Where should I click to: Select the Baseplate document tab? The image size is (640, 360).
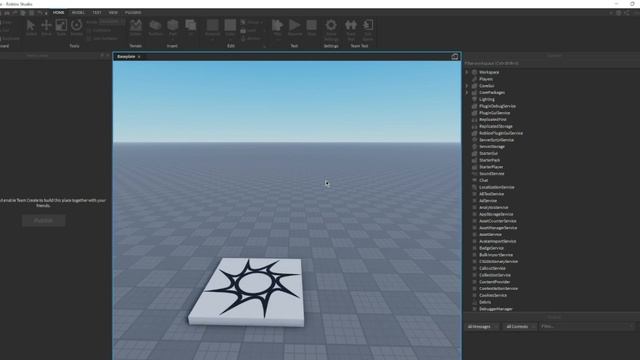[x=126, y=57]
